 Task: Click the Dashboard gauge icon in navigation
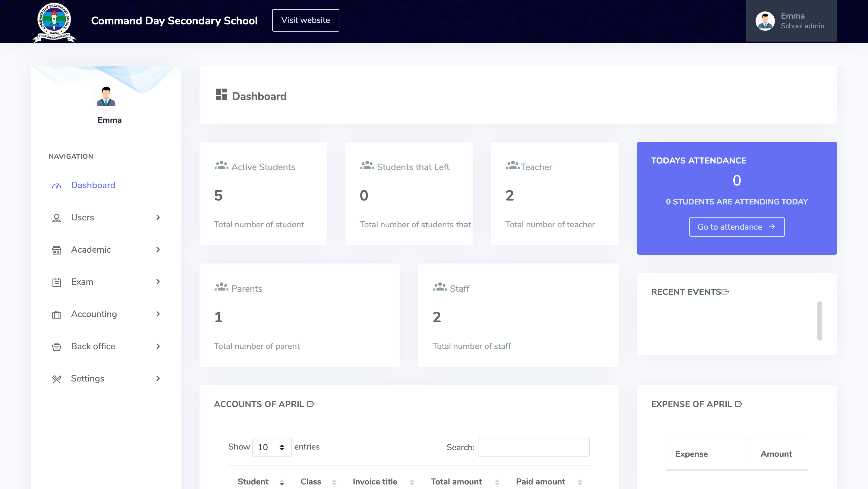57,185
